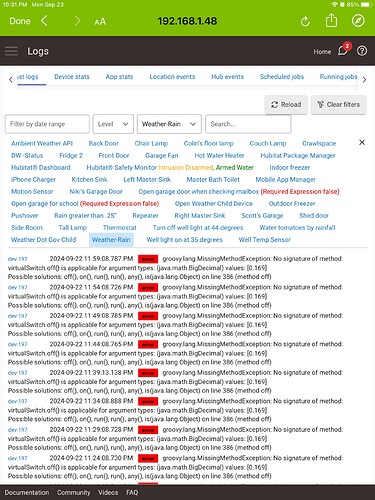Viewport: 375px width, 500px height.
Task: Switch to the Device stats tab
Action: click(72, 77)
